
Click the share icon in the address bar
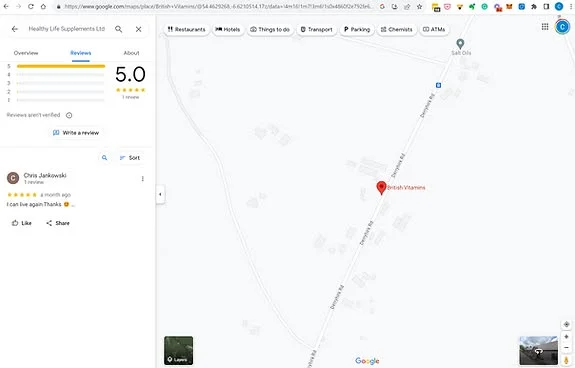pos(407,6)
